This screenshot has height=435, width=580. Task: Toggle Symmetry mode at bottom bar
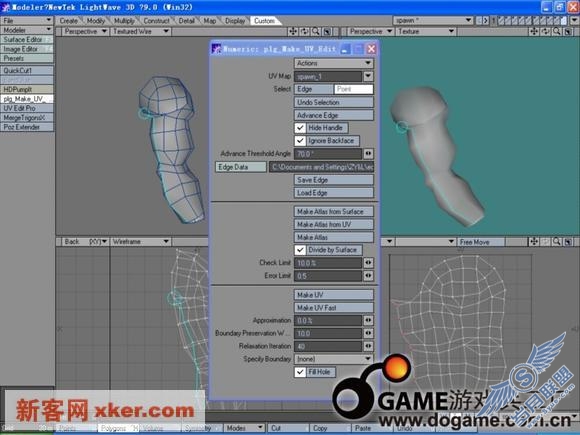pyautogui.click(x=202, y=428)
